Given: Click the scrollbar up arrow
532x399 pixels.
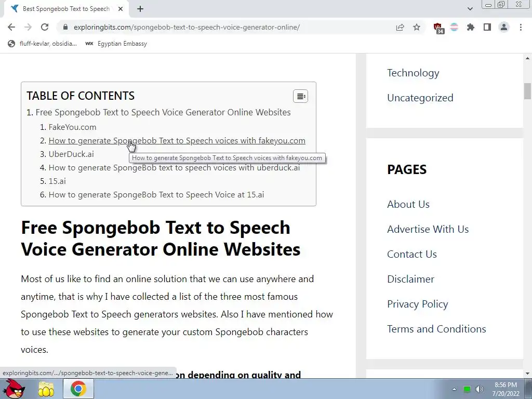Looking at the screenshot, I should pyautogui.click(x=527, y=58).
